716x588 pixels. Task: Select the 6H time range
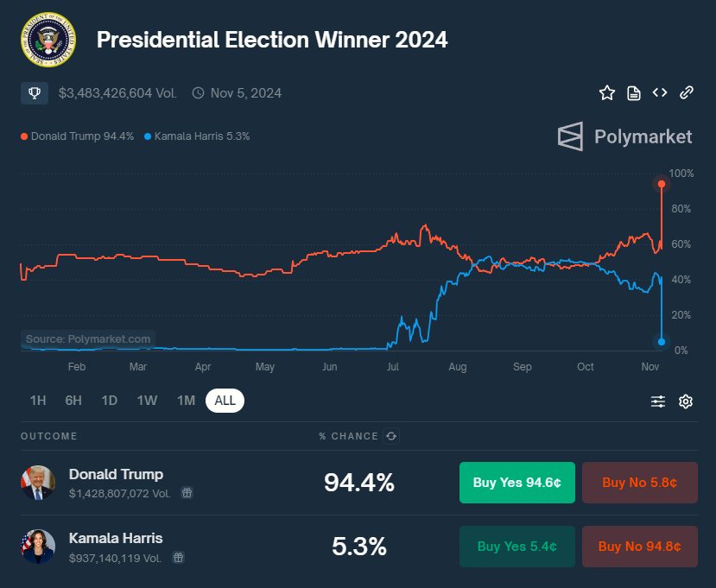pyautogui.click(x=73, y=401)
